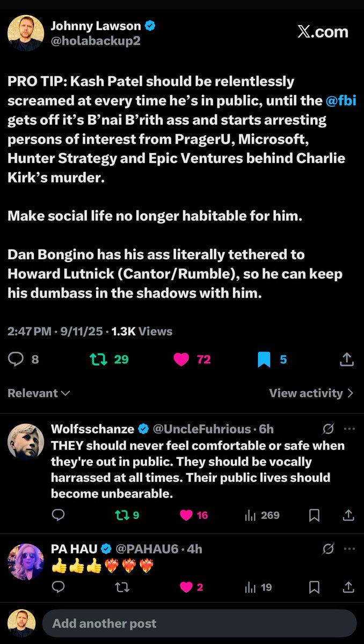Open View activity details
This screenshot has height=644, width=364.
click(311, 393)
